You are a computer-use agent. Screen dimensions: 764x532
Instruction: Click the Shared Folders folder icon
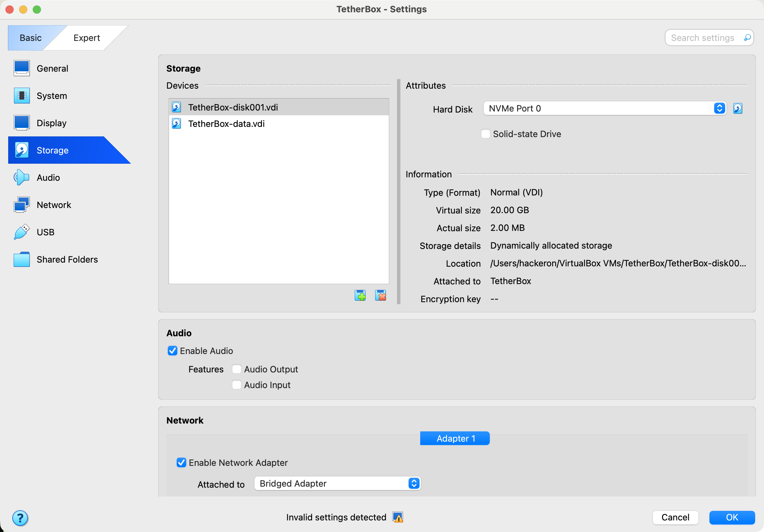[21, 259]
